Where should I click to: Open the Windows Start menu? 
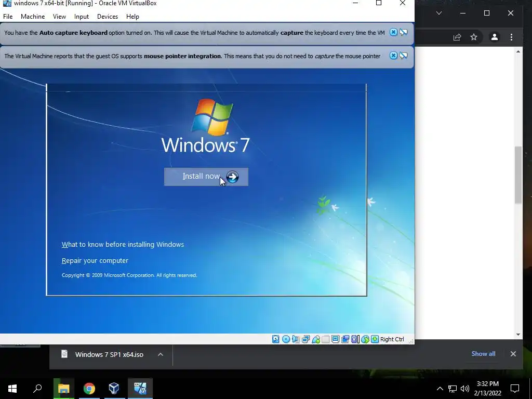[x=12, y=389]
